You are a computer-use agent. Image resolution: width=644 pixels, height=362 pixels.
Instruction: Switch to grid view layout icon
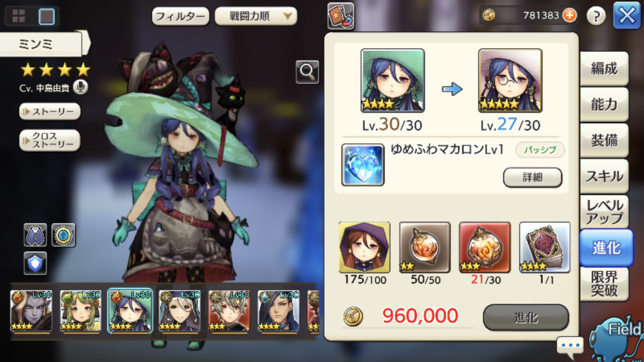point(18,16)
